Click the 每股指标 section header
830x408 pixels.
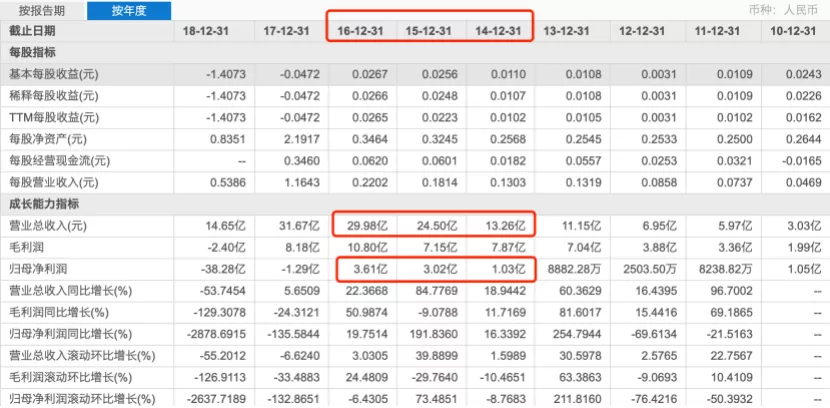[x=32, y=53]
